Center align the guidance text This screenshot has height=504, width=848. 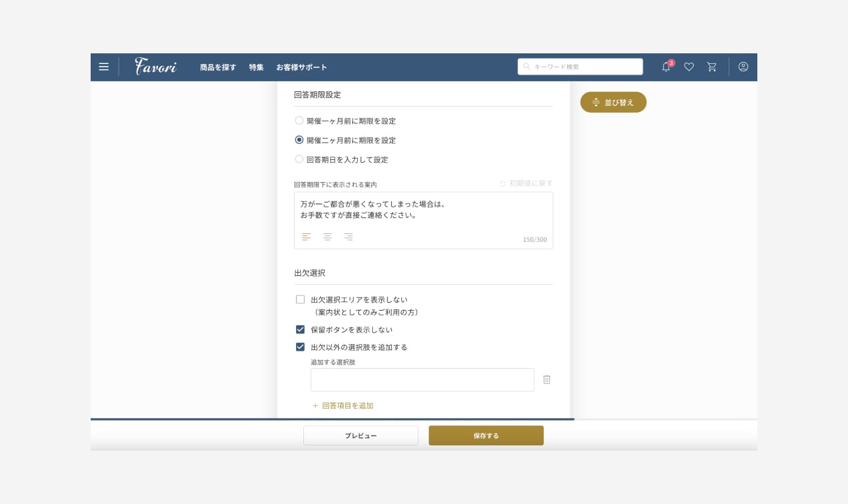click(x=327, y=237)
